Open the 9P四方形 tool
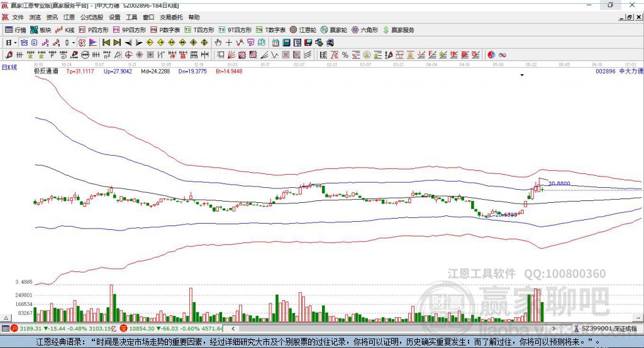The height and width of the screenshot is (348, 644). tap(130, 30)
